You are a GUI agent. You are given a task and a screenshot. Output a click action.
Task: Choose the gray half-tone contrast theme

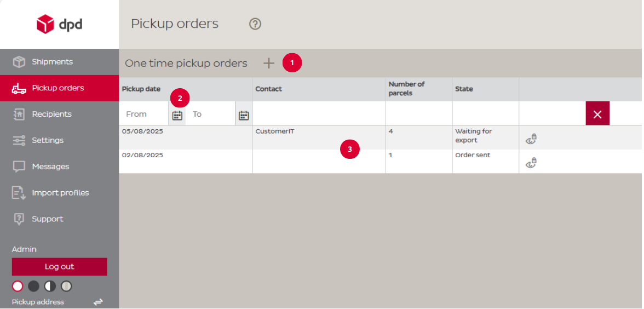(66, 286)
